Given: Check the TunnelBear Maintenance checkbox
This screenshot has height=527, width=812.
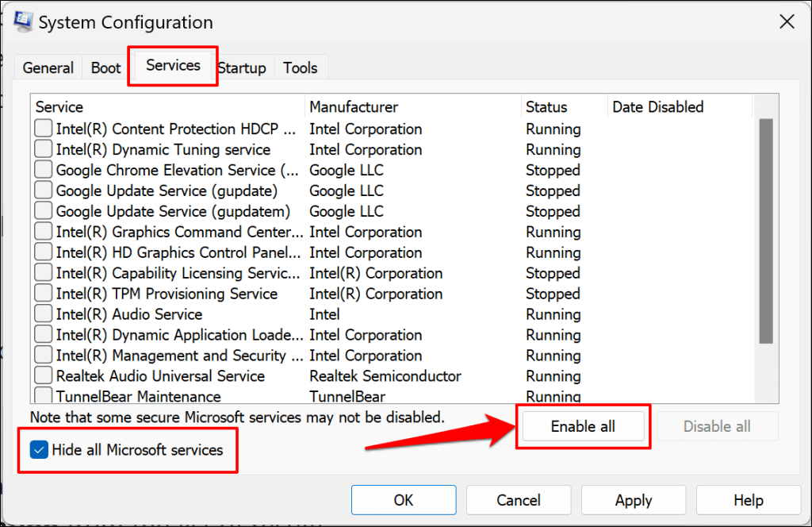Looking at the screenshot, I should coord(44,395).
